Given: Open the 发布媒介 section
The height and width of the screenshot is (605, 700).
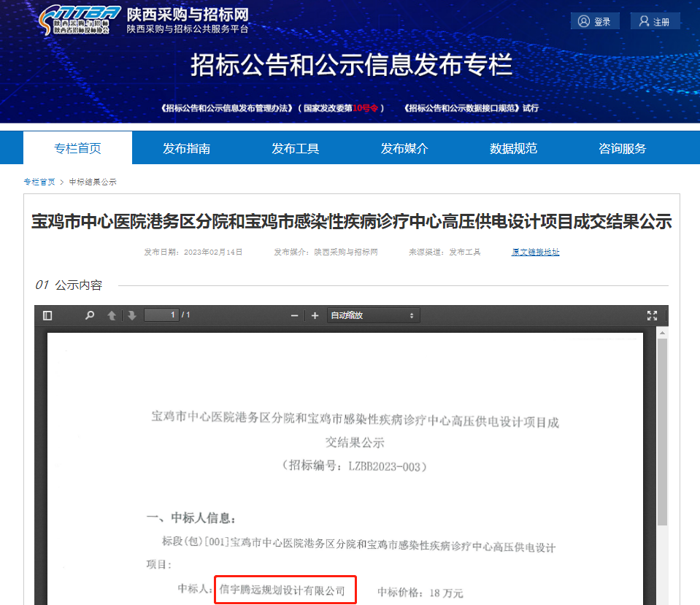Looking at the screenshot, I should click(x=404, y=147).
